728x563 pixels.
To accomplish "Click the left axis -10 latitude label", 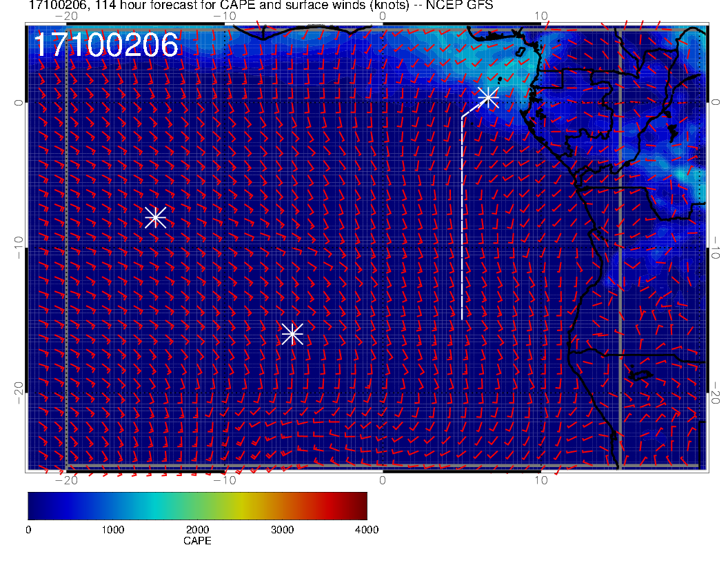I will [18, 246].
